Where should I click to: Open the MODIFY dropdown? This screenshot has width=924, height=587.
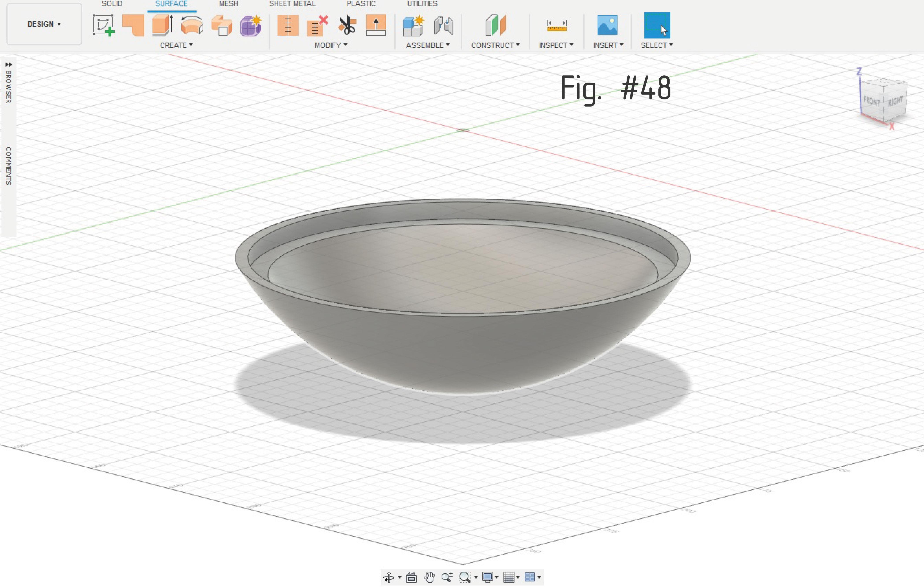[x=330, y=45]
